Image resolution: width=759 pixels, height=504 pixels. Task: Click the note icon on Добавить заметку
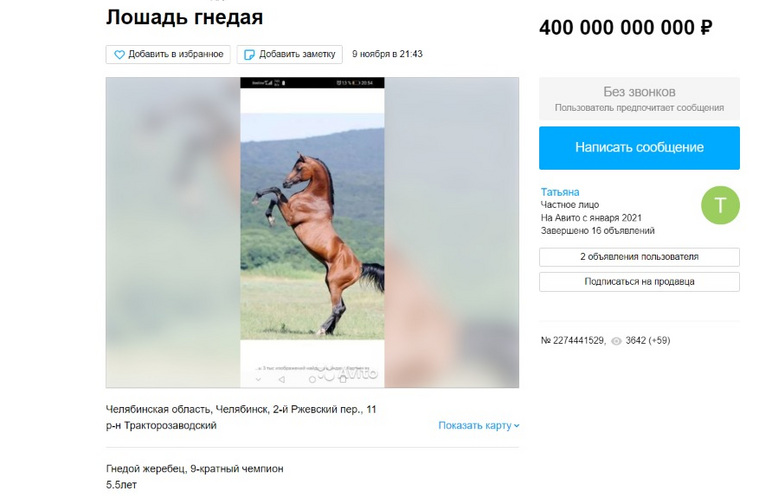tap(249, 55)
